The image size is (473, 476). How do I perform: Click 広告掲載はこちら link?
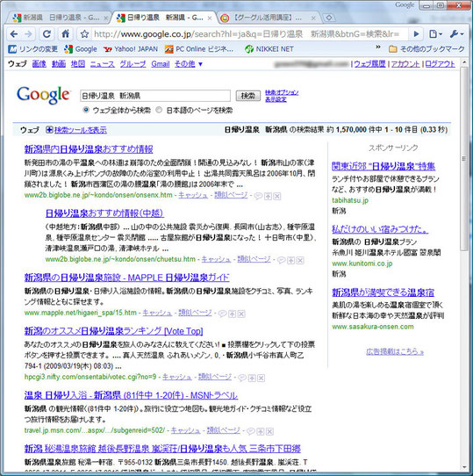[x=395, y=352]
